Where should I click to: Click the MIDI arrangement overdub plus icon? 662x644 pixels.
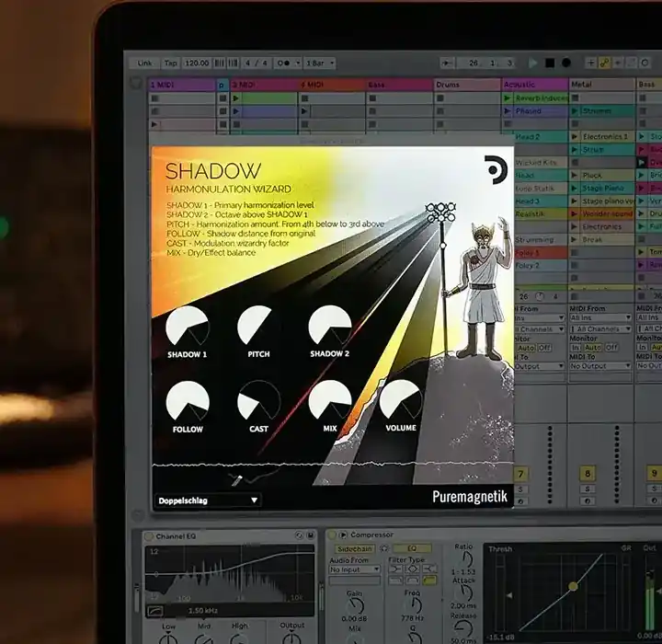click(591, 63)
